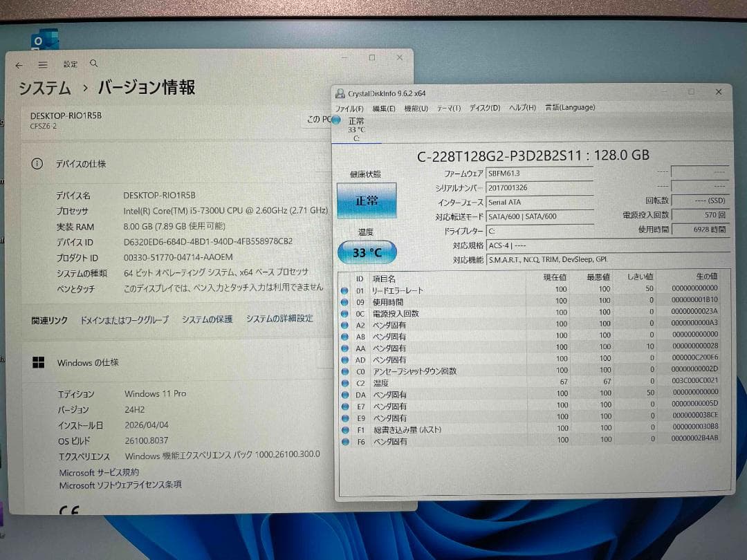Click status dot for 01 リードエラーレート
747x560 pixels.
click(344, 290)
